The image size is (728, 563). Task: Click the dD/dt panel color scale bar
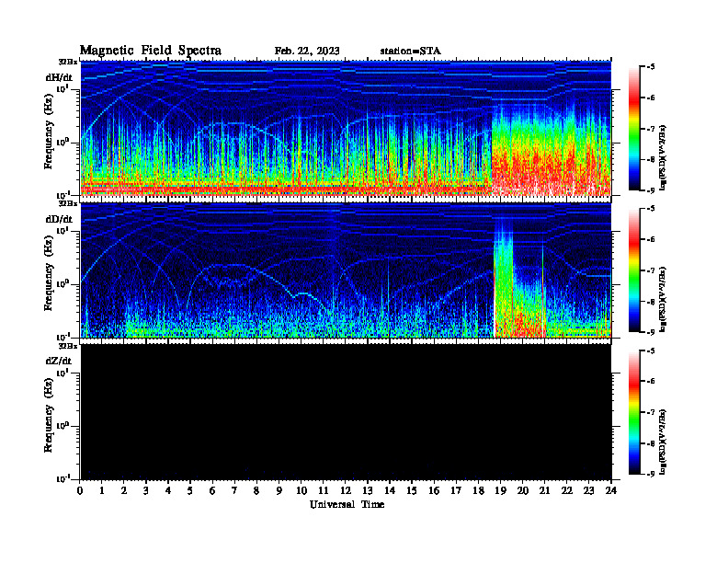[x=634, y=270]
